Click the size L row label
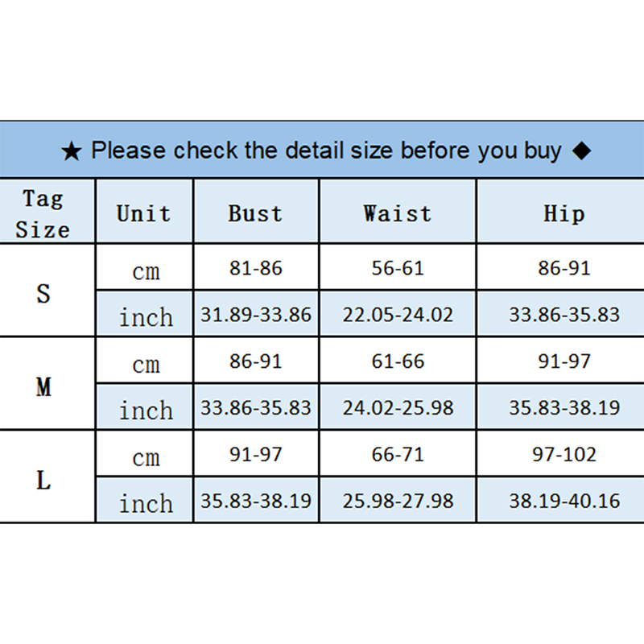 (x=43, y=481)
